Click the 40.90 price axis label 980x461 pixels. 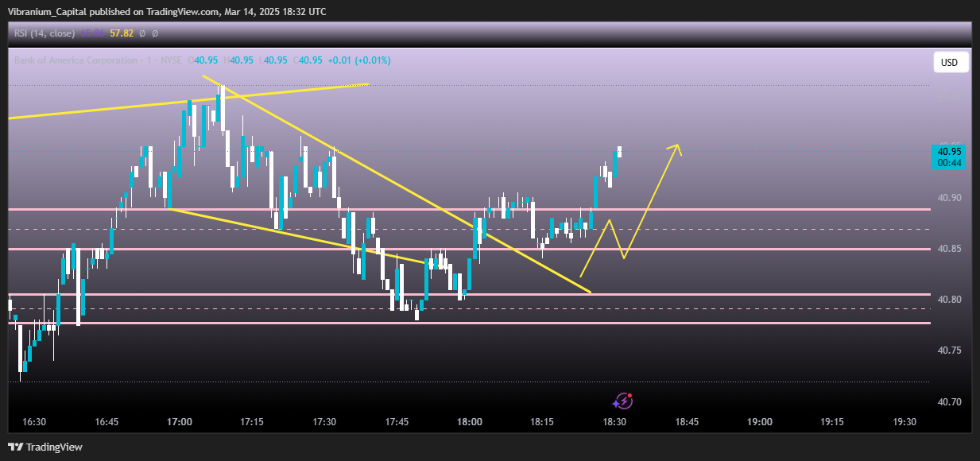point(950,198)
